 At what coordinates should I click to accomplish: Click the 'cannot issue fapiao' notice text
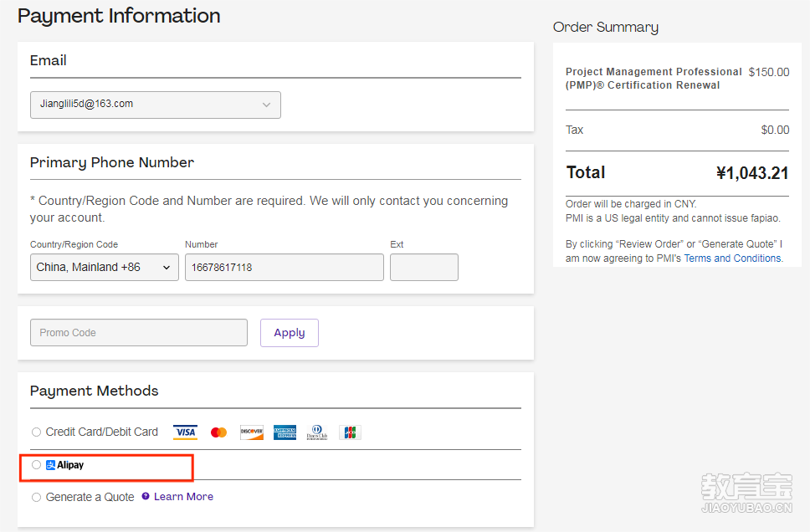[673, 218]
